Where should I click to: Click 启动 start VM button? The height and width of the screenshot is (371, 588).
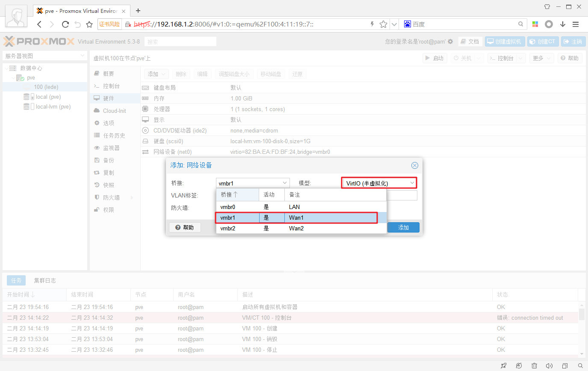click(x=435, y=58)
